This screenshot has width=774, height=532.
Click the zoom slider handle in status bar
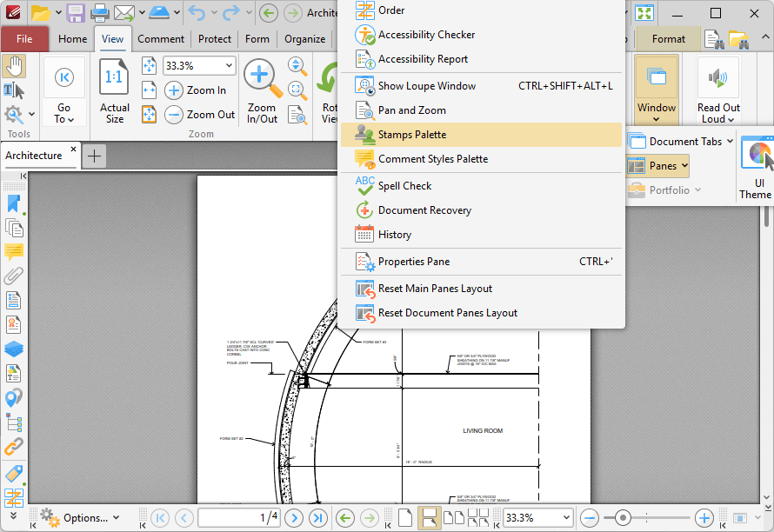623,518
